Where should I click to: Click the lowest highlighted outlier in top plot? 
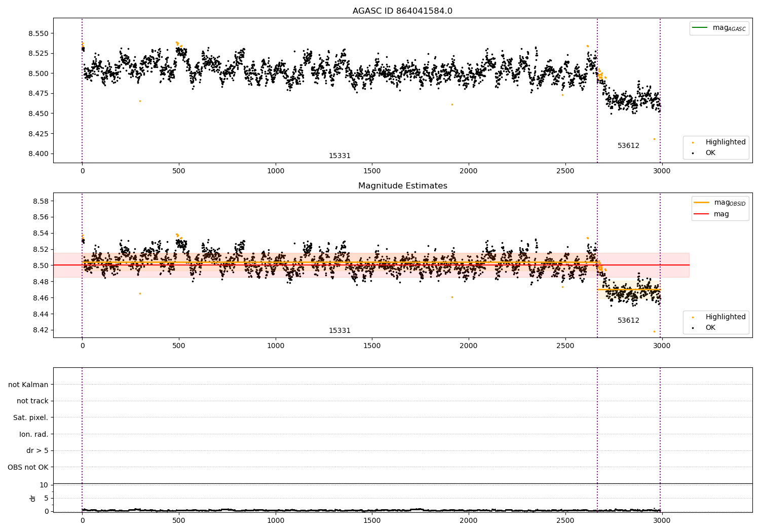654,139
